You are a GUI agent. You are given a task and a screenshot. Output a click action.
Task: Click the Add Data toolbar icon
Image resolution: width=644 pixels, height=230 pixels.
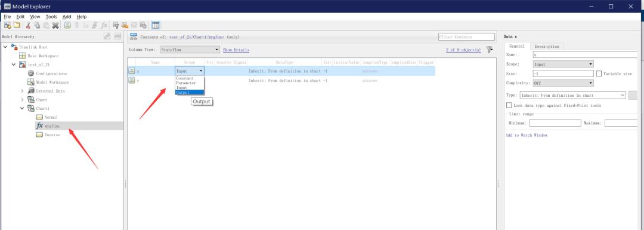(x=67, y=25)
